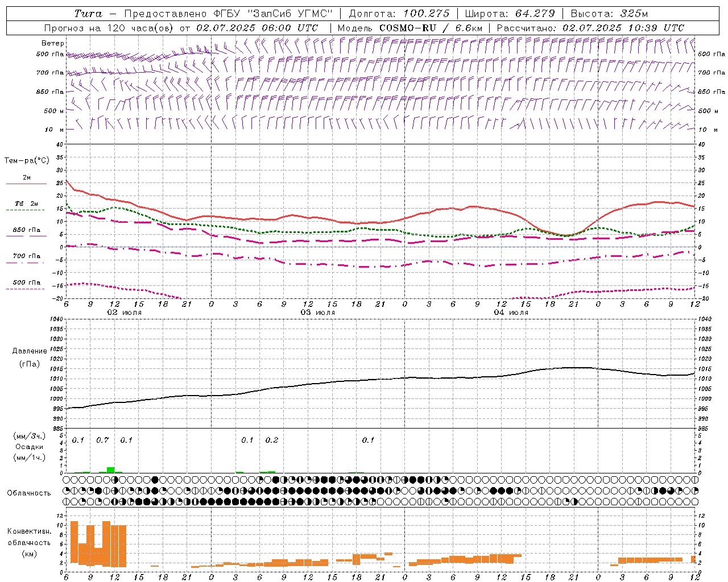728x582 pixels.
Task: Click the "Ветер" wind section label
Action: pyautogui.click(x=53, y=43)
